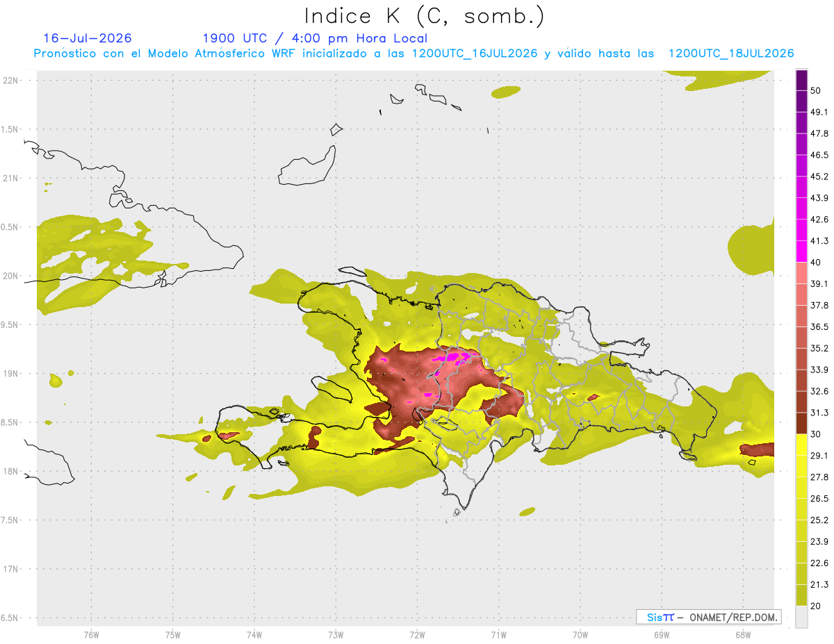
Task: Click the '21N' latitude label
Action: tap(11, 178)
